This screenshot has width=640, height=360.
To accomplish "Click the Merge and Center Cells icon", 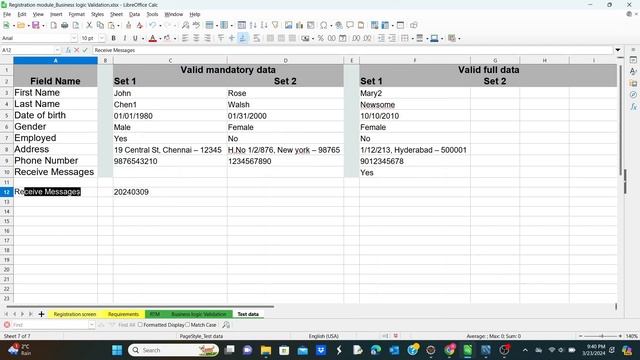I will 270,38.
